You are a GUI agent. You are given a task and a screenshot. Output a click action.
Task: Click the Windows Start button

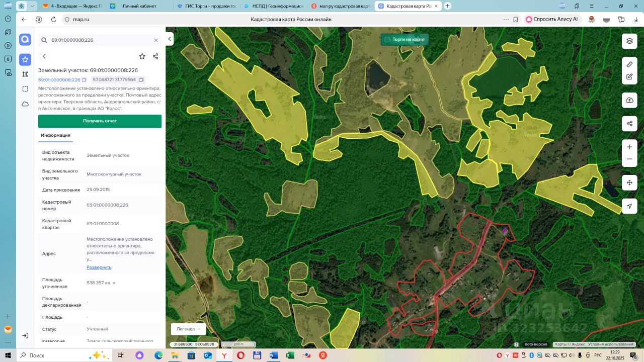click(x=8, y=355)
